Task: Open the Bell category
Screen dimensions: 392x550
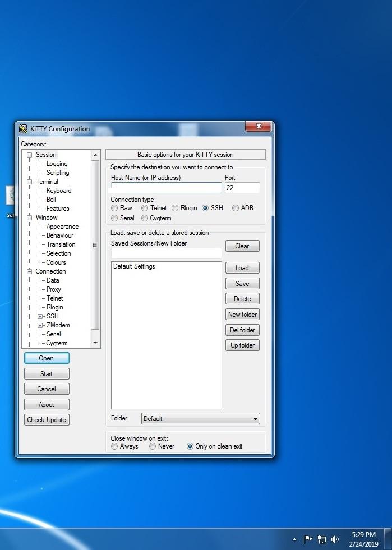Action: pyautogui.click(x=51, y=200)
